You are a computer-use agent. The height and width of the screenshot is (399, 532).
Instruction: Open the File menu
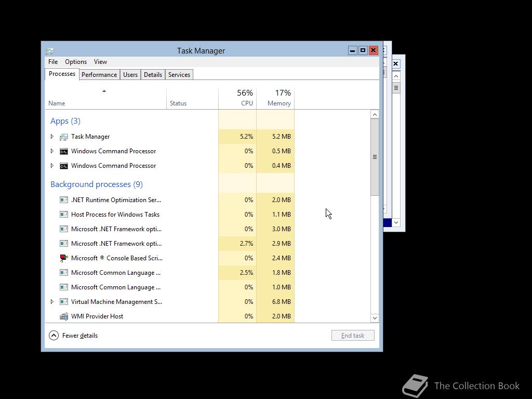pos(53,62)
